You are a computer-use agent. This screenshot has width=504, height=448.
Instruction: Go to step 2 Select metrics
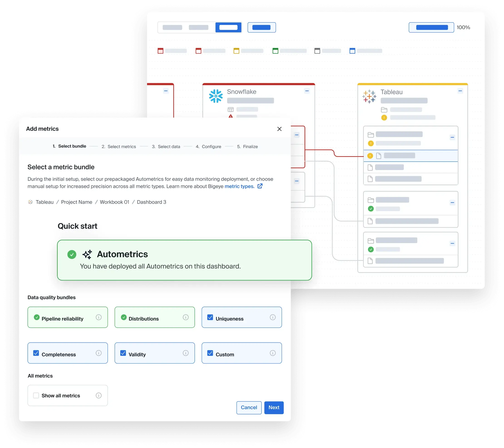tap(119, 147)
